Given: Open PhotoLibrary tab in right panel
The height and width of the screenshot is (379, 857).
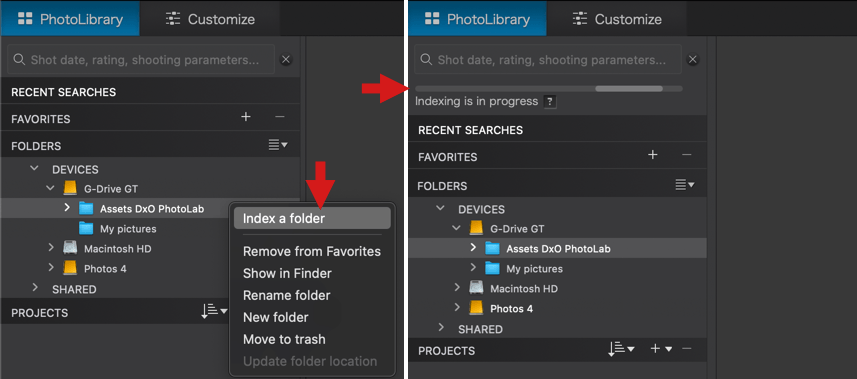Looking at the screenshot, I should tap(477, 19).
